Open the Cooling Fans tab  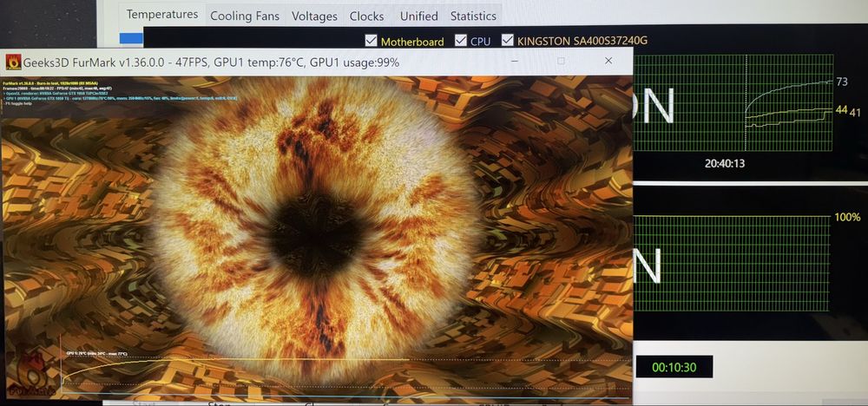(245, 16)
